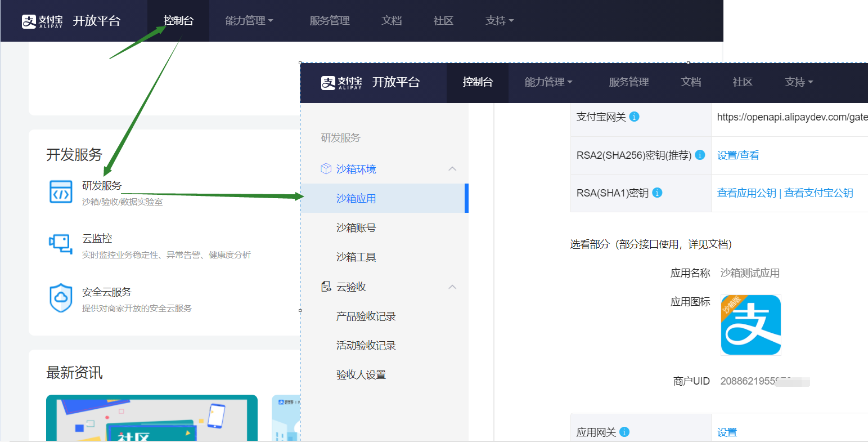
Task: Open 能力管理 dropdown in background window
Action: [x=249, y=21]
